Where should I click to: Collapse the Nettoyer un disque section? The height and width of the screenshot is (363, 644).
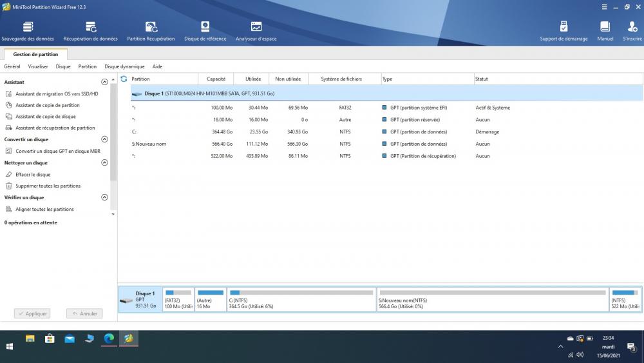tap(105, 163)
